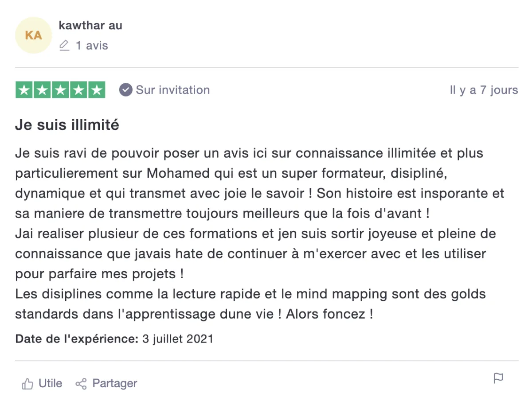Click the fifth green rating star
The width and height of the screenshot is (532, 409).
(96, 90)
